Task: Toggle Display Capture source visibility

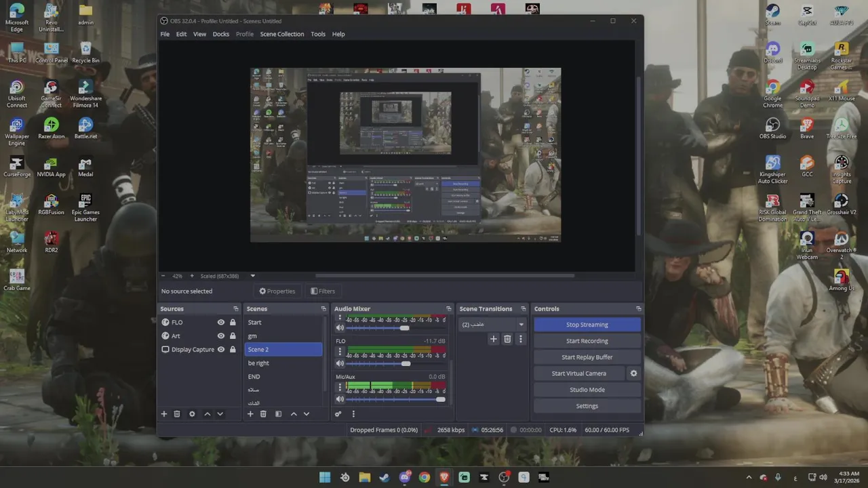Action: (220, 350)
